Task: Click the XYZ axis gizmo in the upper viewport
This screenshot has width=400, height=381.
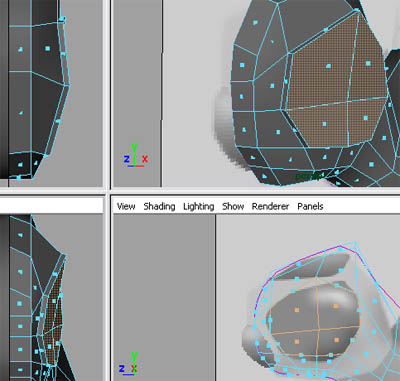Action: point(136,155)
